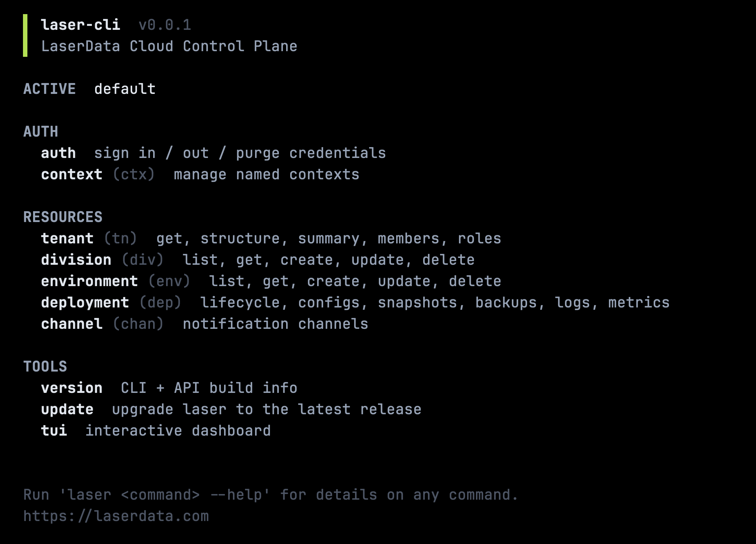The width and height of the screenshot is (756, 544).
Task: Click the 'laser-cli' title text
Action: (x=81, y=25)
